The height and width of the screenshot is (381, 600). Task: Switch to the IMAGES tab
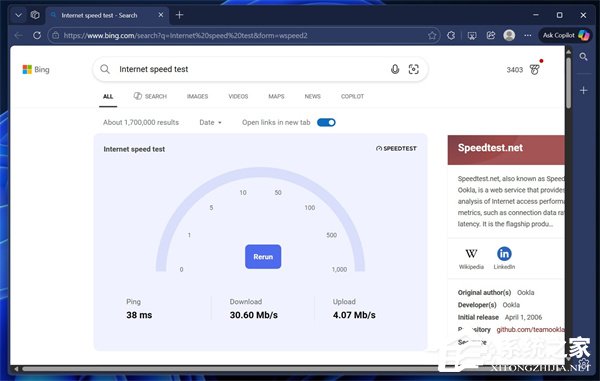[197, 96]
